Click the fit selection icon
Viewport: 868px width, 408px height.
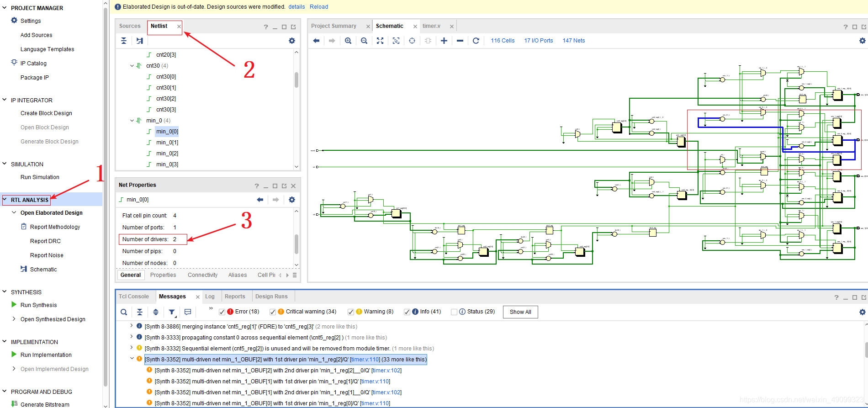(396, 41)
